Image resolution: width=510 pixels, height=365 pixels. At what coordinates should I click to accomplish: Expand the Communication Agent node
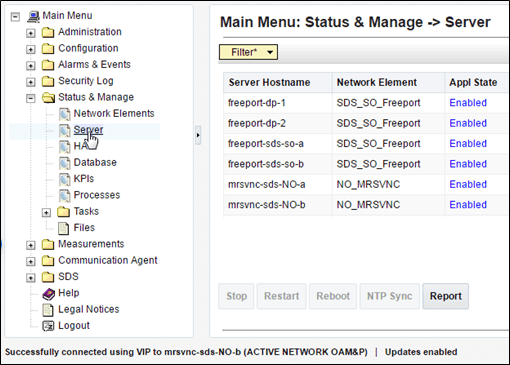[x=31, y=262]
